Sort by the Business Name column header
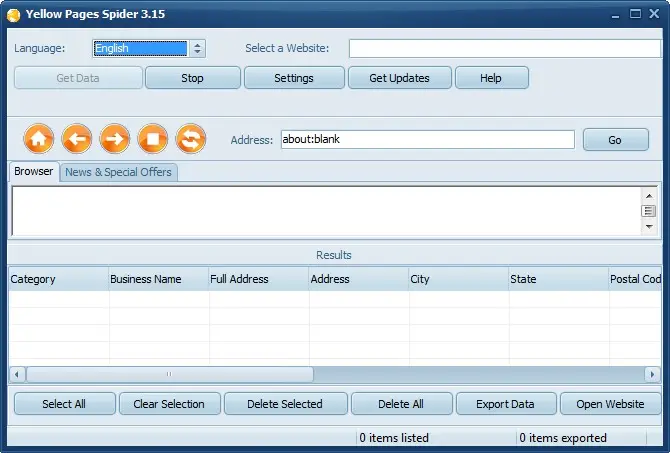The image size is (670, 453). pyautogui.click(x=159, y=279)
